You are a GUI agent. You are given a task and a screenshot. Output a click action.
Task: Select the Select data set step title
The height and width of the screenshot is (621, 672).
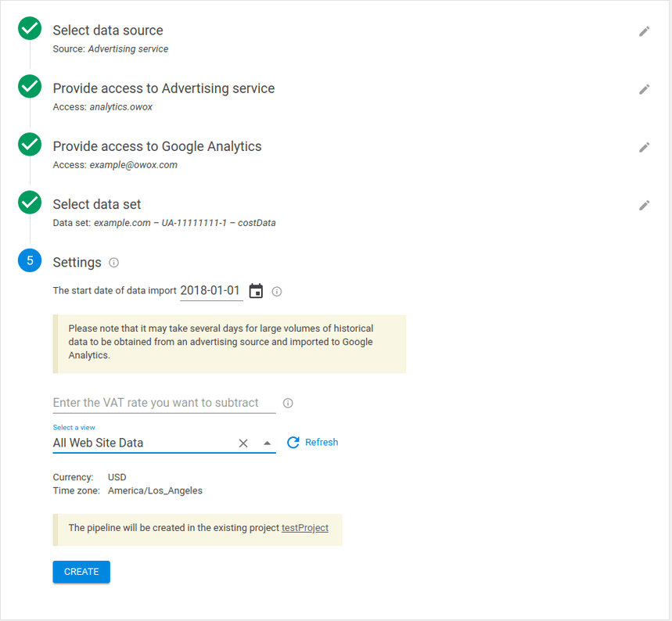pos(97,204)
